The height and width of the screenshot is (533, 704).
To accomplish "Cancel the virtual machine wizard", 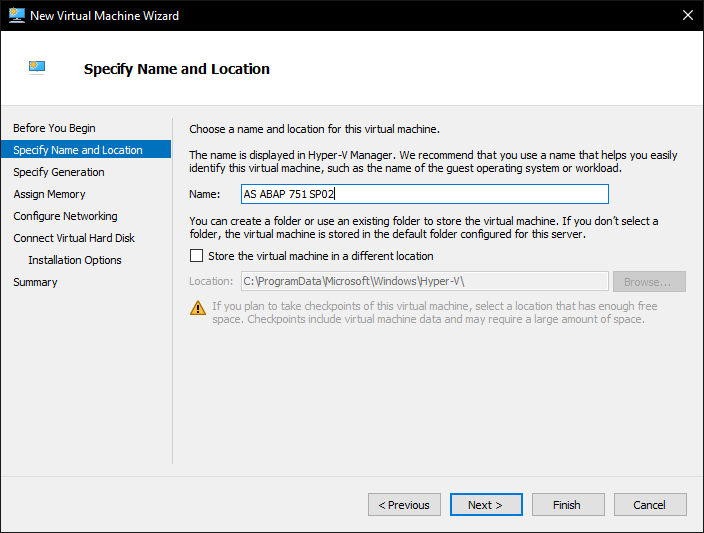I will coord(650,505).
